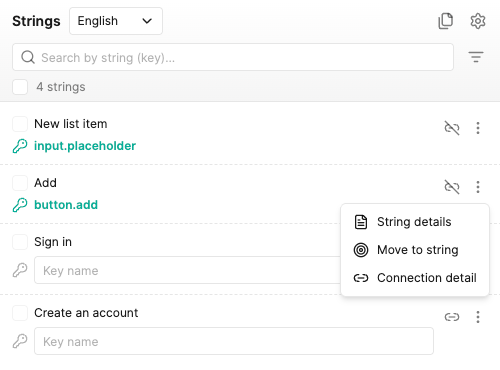The width and height of the screenshot is (500, 370).
Task: Choose Connection detail from the menu
Action: (415, 278)
